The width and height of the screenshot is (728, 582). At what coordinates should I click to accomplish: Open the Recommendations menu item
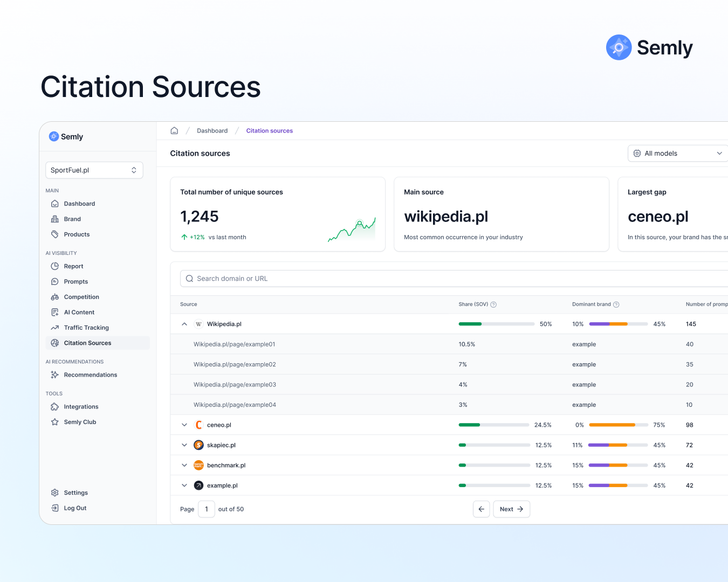90,375
